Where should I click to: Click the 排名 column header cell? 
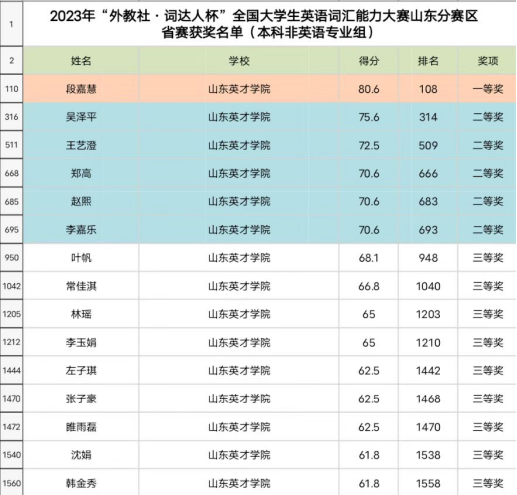pyautogui.click(x=428, y=61)
